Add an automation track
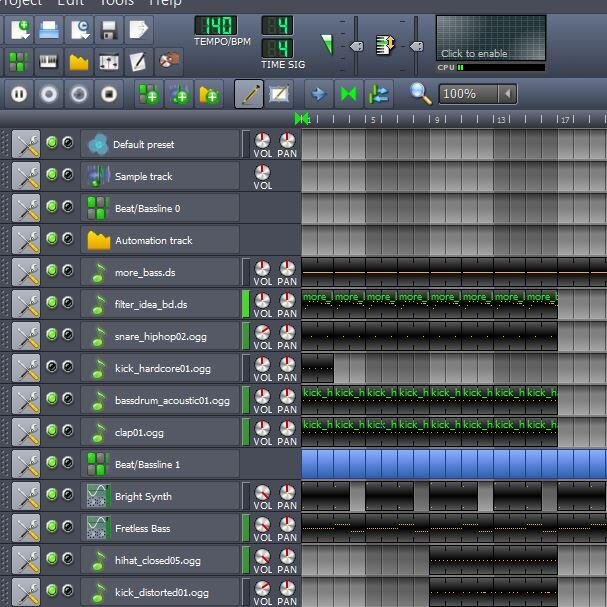The height and width of the screenshot is (607, 607). pos(209,94)
